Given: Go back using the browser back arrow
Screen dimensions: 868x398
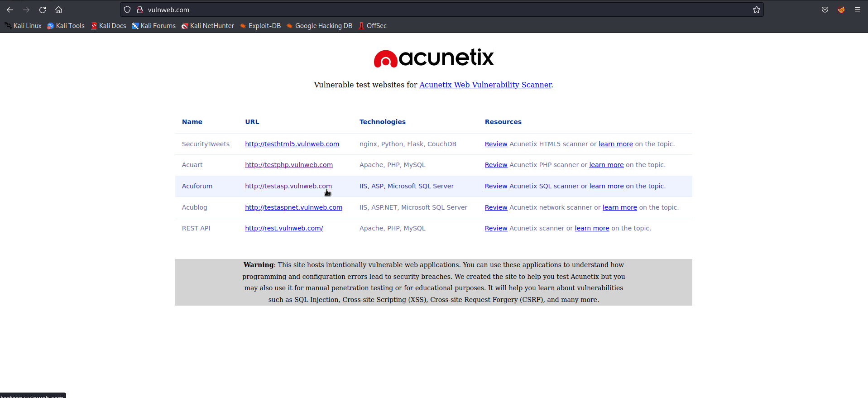Looking at the screenshot, I should [x=10, y=10].
